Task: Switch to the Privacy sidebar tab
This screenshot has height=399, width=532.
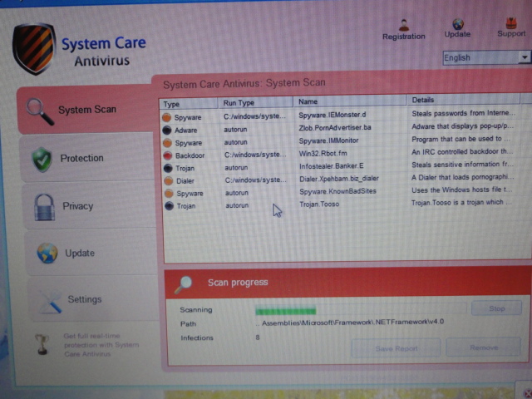Action: 90,206
